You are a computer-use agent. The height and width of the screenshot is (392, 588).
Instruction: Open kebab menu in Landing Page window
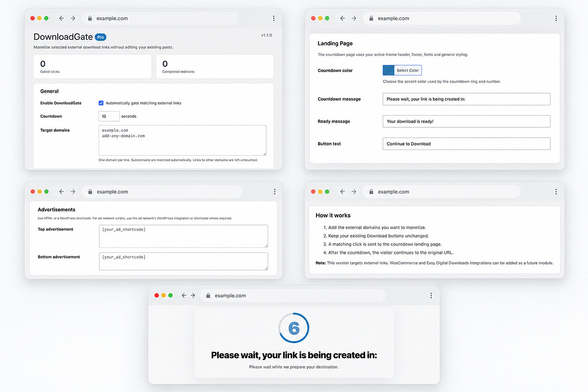pyautogui.click(x=556, y=18)
